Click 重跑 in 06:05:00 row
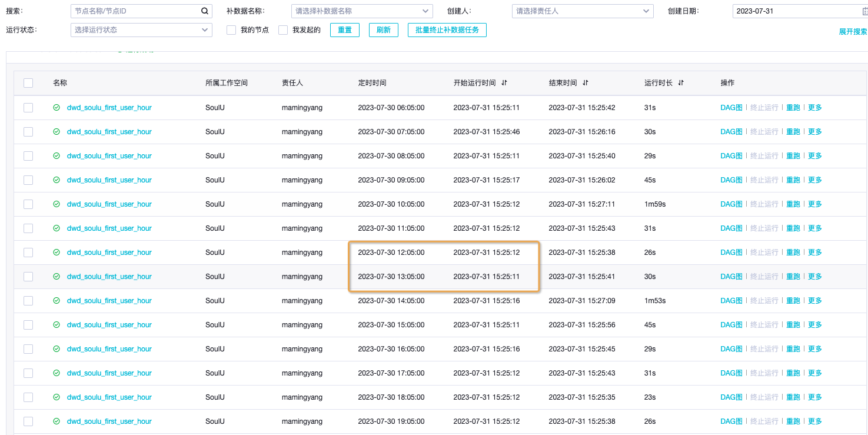 (793, 108)
